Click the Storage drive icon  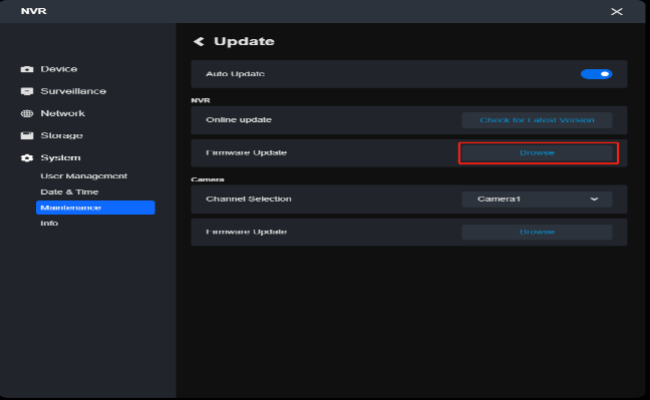[x=27, y=136]
